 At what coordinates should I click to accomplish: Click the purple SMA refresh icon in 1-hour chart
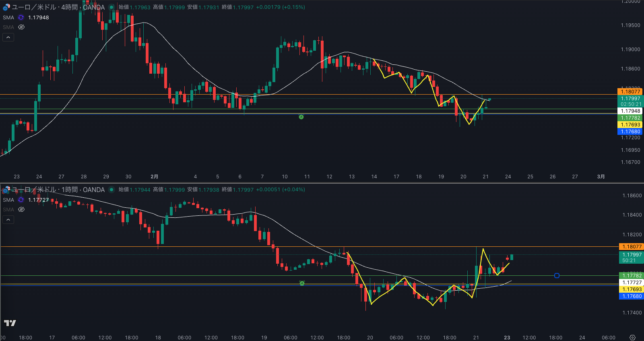pos(21,200)
